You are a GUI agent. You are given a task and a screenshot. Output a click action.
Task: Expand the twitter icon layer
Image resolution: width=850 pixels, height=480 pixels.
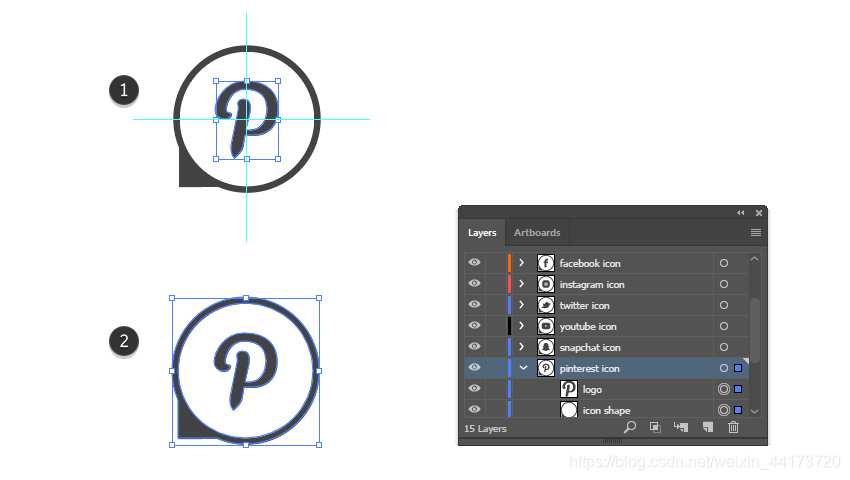[521, 305]
